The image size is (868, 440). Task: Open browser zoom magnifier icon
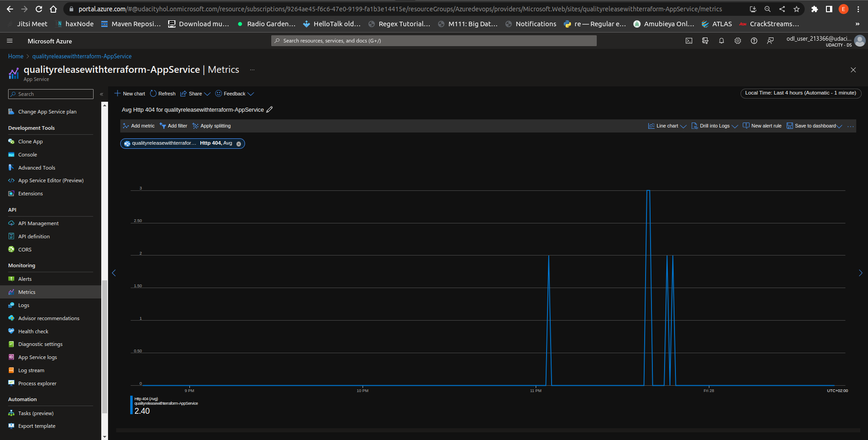click(768, 9)
